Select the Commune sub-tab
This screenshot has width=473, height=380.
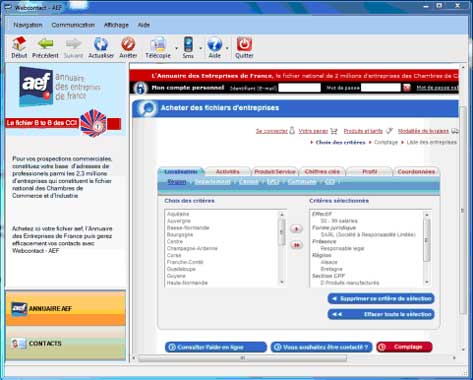[x=302, y=182]
